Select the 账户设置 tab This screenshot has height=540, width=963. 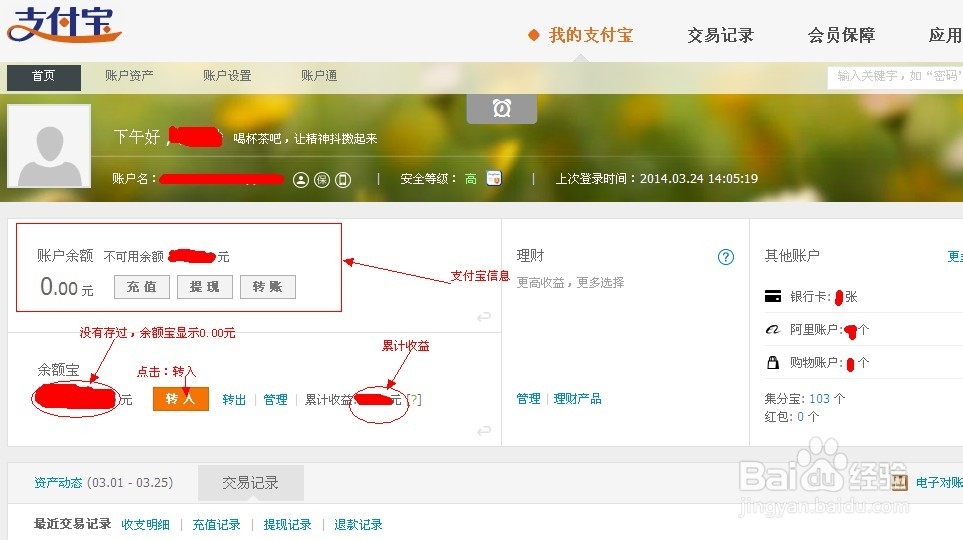[227, 76]
